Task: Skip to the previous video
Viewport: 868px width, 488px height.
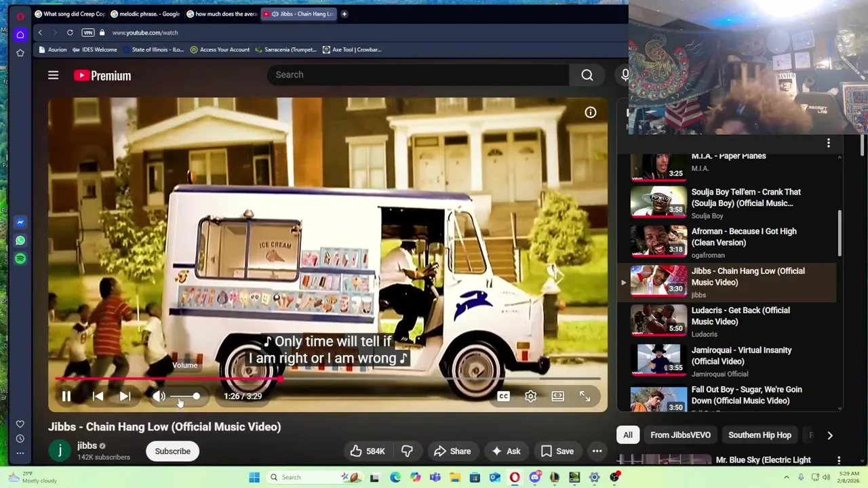Action: pos(98,396)
